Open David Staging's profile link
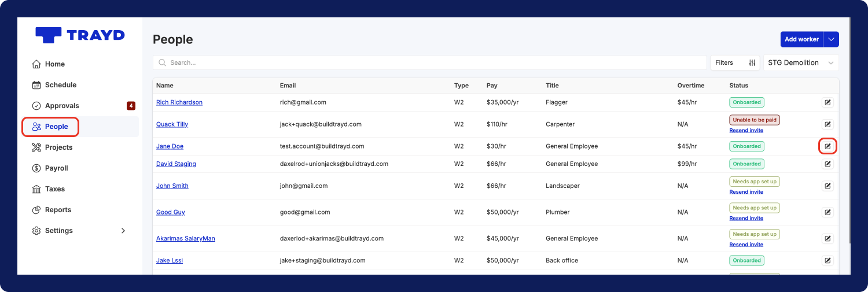868x292 pixels. click(x=176, y=164)
